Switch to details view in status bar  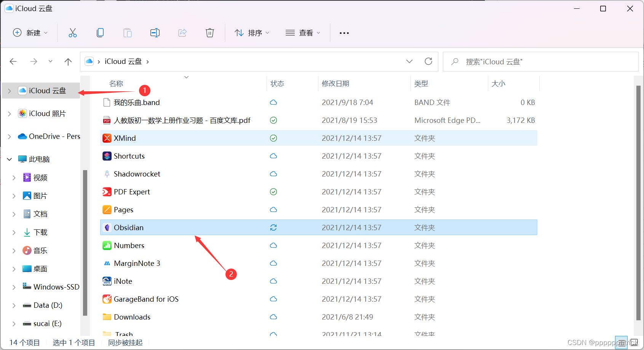pos(621,342)
